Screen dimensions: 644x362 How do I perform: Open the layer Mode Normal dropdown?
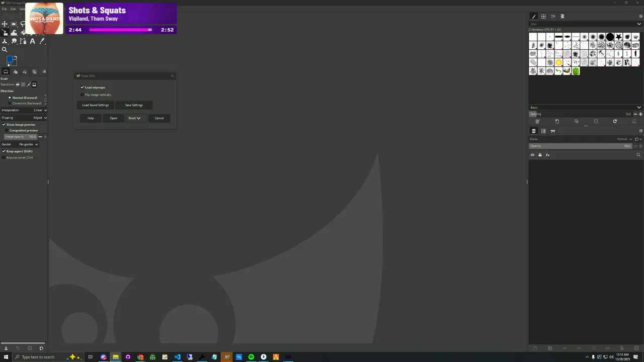581,139
